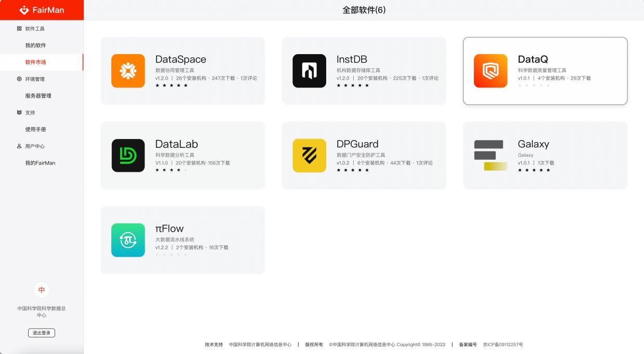This screenshot has height=354, width=644.
Task: Click the πFlow teal app icon
Action: pos(128,240)
